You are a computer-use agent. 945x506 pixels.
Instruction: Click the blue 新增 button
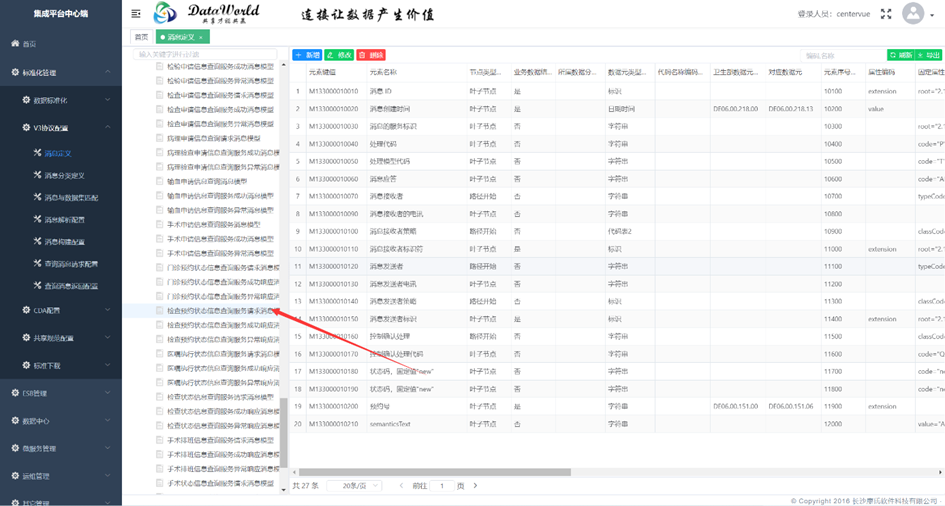tap(307, 55)
